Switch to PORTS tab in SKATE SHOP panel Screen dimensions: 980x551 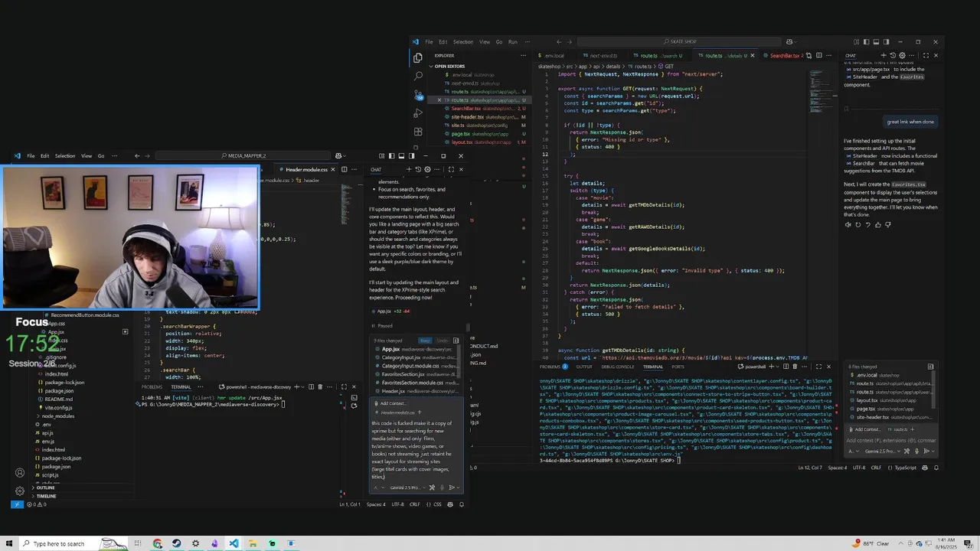click(678, 367)
